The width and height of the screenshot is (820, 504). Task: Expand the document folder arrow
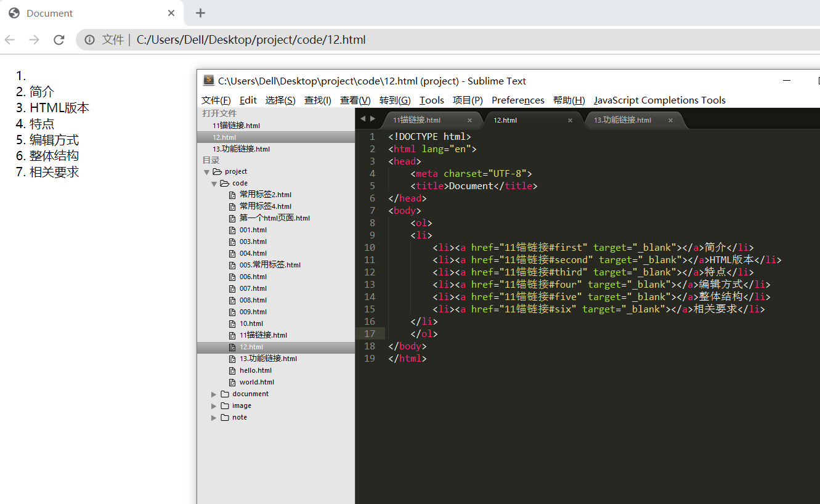214,394
